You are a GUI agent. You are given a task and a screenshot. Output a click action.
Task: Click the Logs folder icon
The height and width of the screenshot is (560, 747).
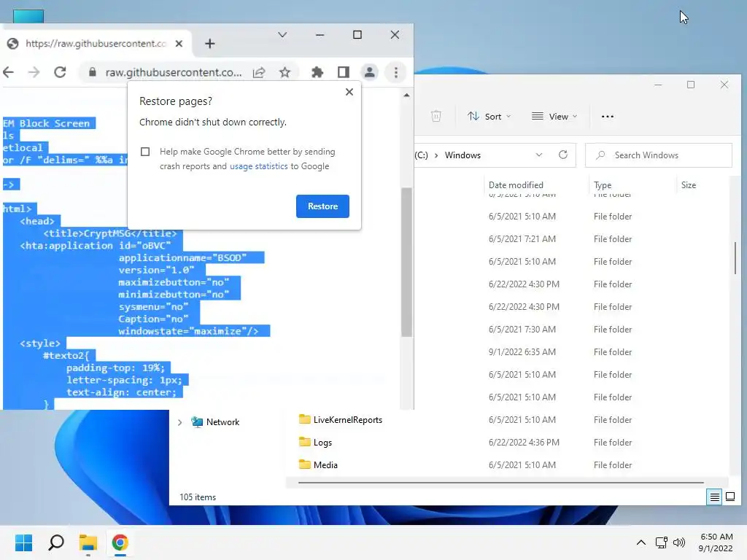click(x=304, y=442)
